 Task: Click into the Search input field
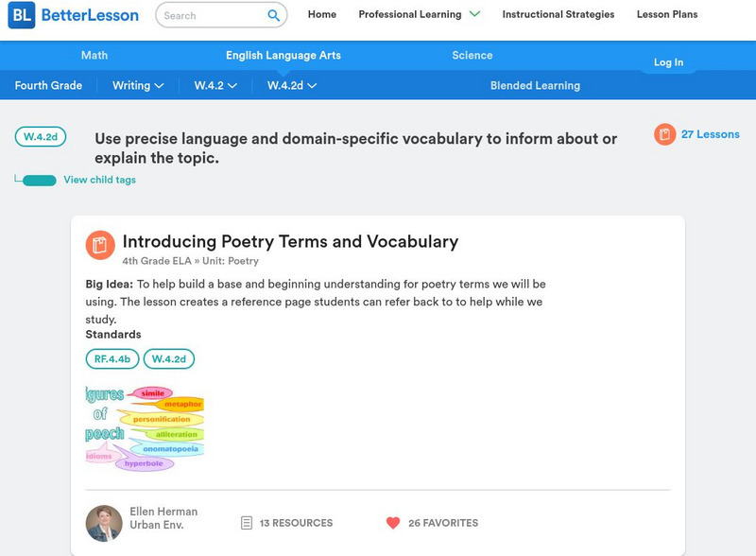[x=210, y=15]
